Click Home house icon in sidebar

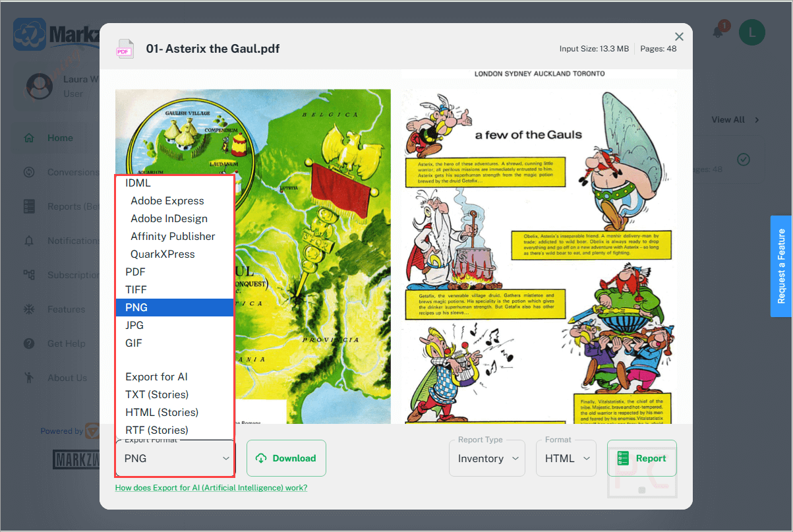(x=29, y=138)
